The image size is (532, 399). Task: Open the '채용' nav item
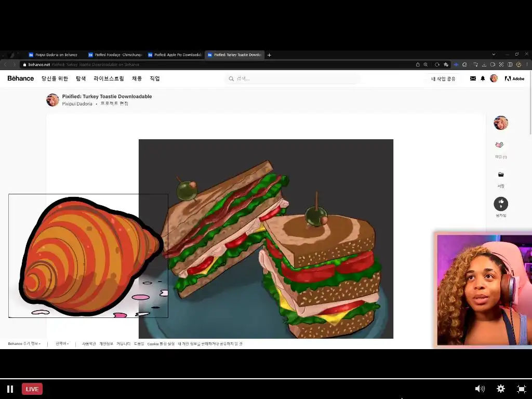(137, 78)
